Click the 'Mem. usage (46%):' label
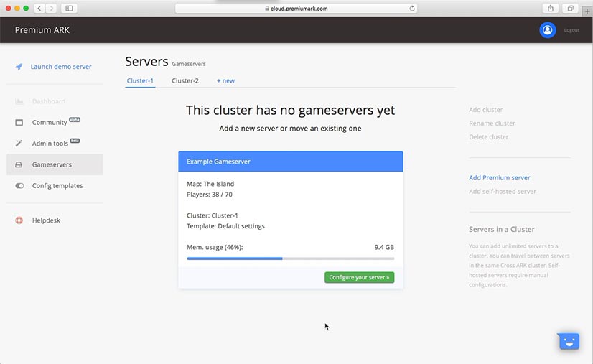Viewport: 593px width, 364px height. pos(215,247)
